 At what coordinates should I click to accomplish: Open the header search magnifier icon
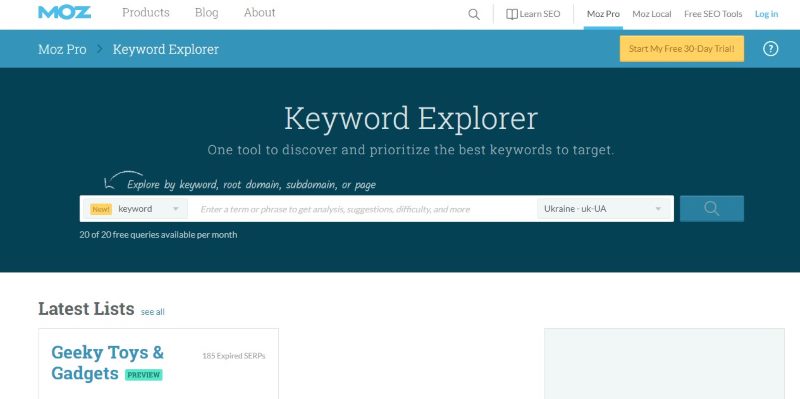(x=474, y=14)
